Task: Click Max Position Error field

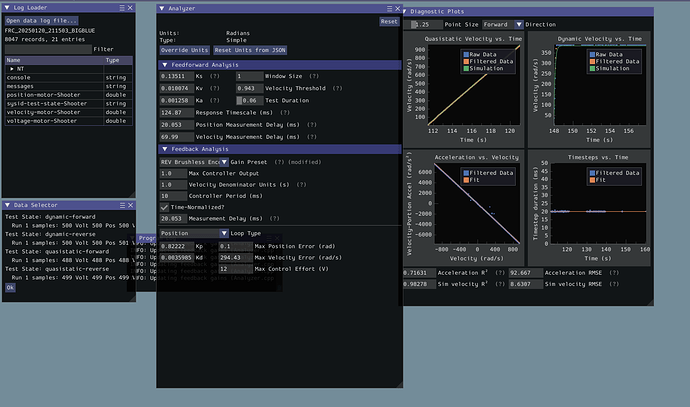Action: pos(235,246)
